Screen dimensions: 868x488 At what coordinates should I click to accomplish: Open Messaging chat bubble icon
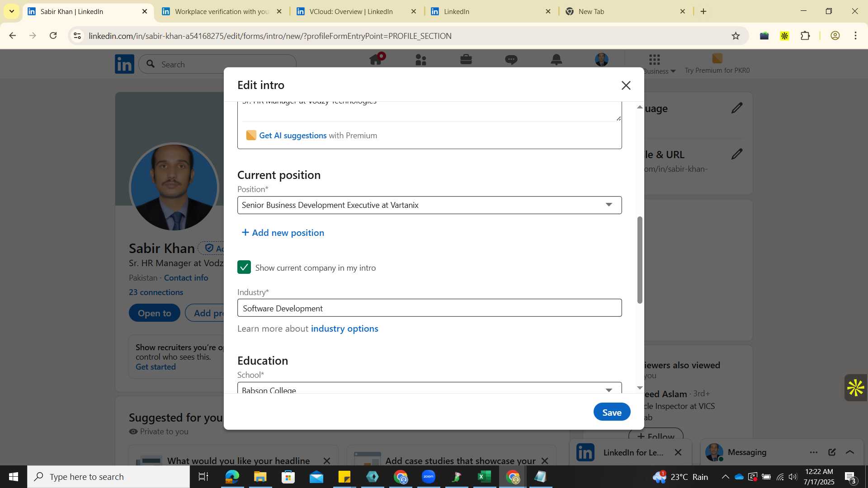511,59
